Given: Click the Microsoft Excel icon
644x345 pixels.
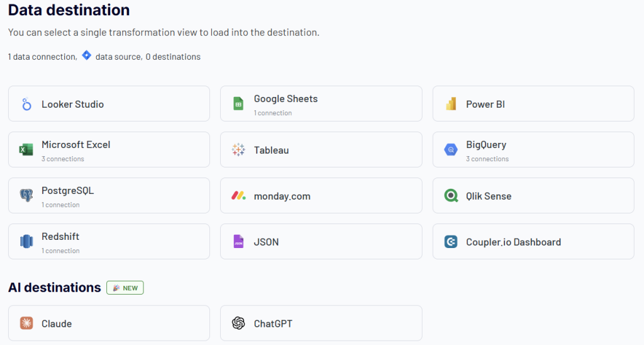Looking at the screenshot, I should pyautogui.click(x=26, y=150).
